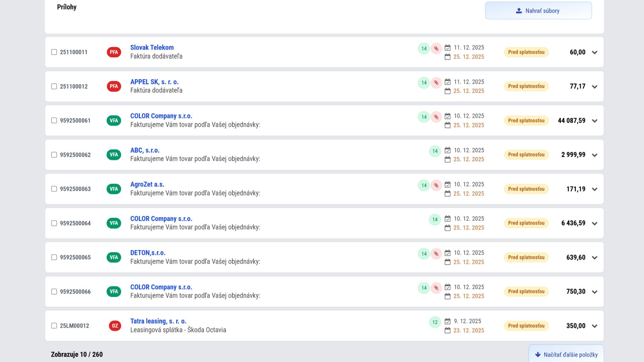Click paperclip attachment icon on Slovak Telekom row
The width and height of the screenshot is (644, 362).
point(436,49)
